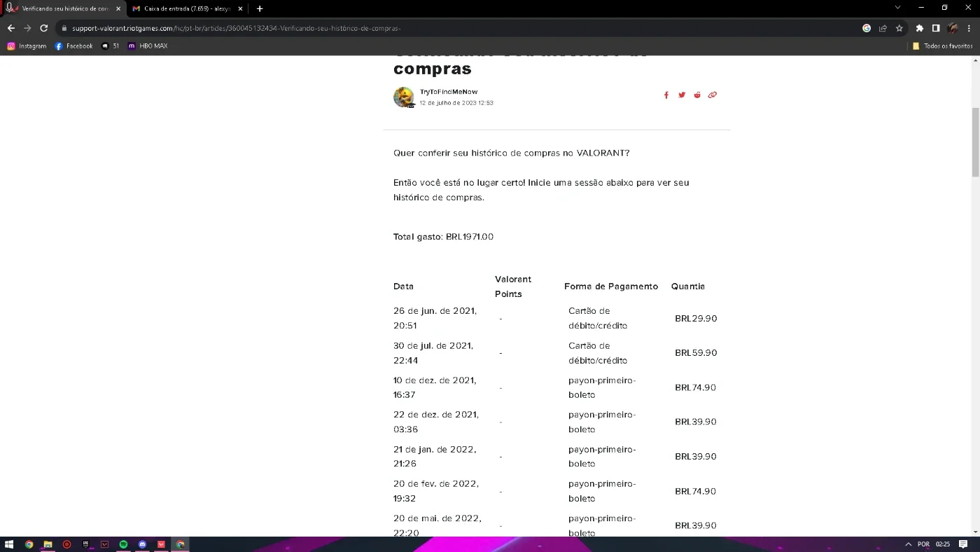Image resolution: width=980 pixels, height=552 pixels.
Task: Share this page from address bar
Action: [883, 28]
